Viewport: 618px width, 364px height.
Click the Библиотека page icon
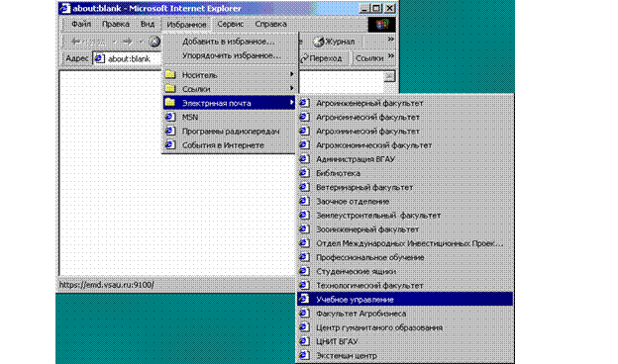pyautogui.click(x=304, y=173)
